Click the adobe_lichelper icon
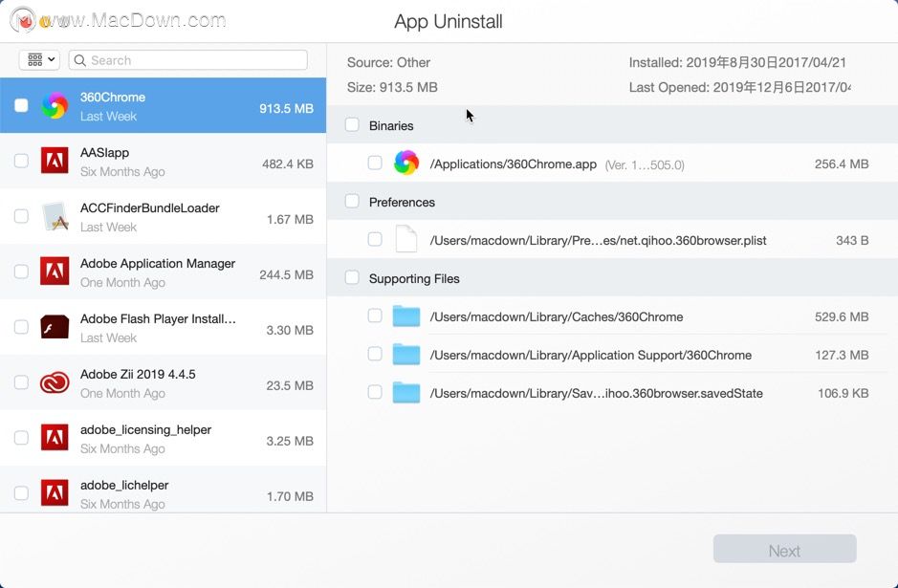Viewport: 898px width, 588px height. click(x=55, y=493)
